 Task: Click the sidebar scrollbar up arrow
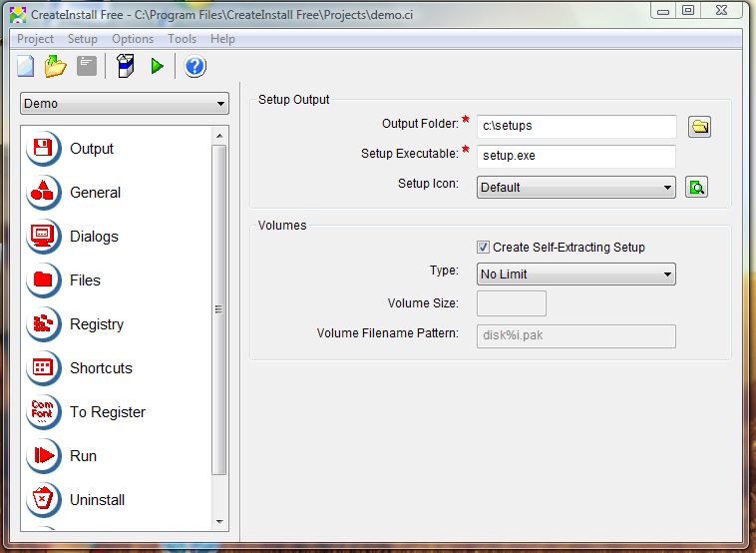click(x=219, y=136)
